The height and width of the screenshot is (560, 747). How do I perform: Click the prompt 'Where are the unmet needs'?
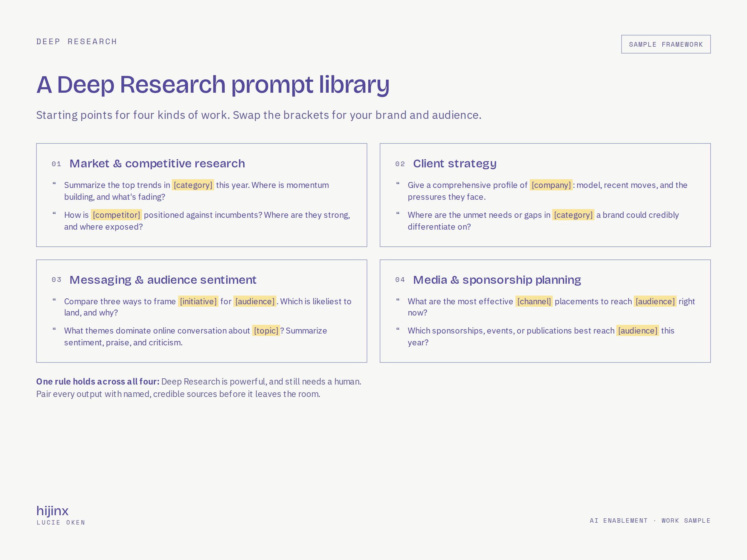click(x=543, y=221)
